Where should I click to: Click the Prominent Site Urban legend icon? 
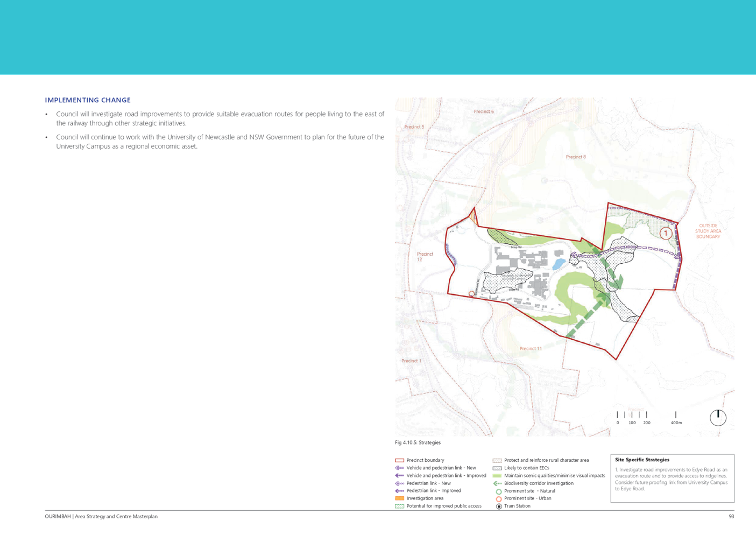[x=498, y=499]
